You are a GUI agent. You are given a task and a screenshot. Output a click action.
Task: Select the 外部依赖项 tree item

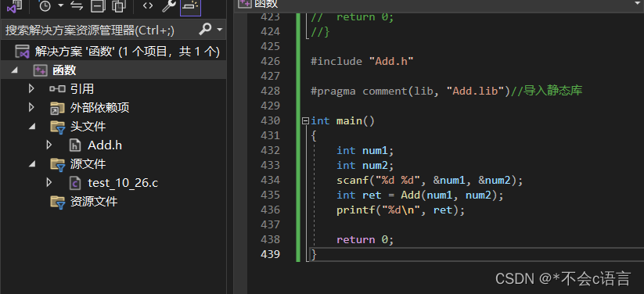(x=100, y=108)
